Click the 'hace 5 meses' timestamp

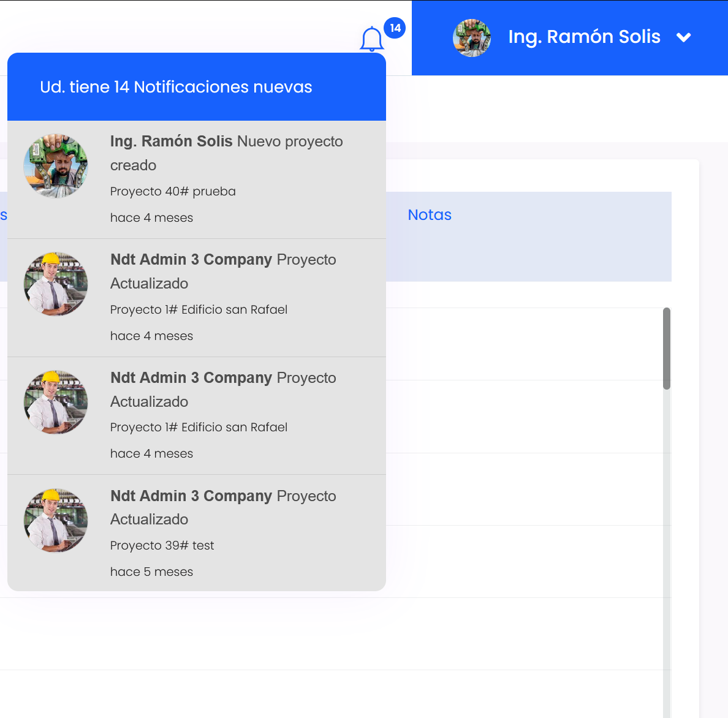tap(151, 572)
